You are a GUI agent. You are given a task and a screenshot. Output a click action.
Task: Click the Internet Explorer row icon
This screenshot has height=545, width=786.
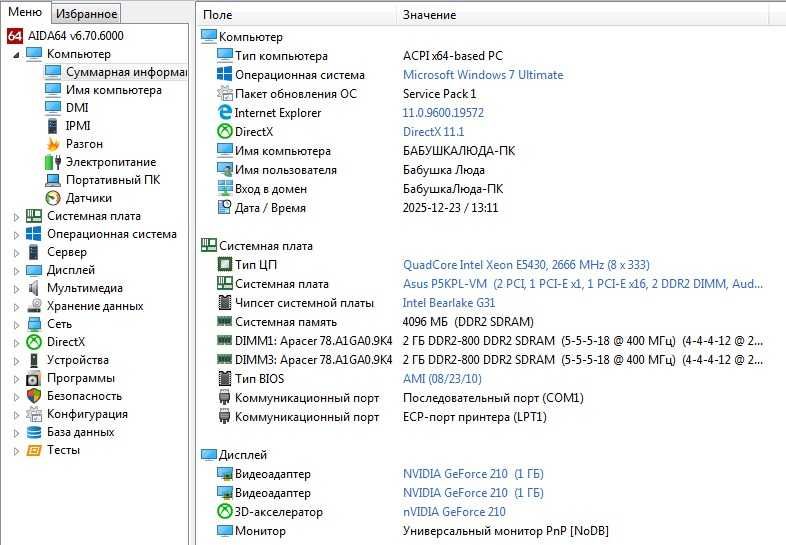coord(225,112)
